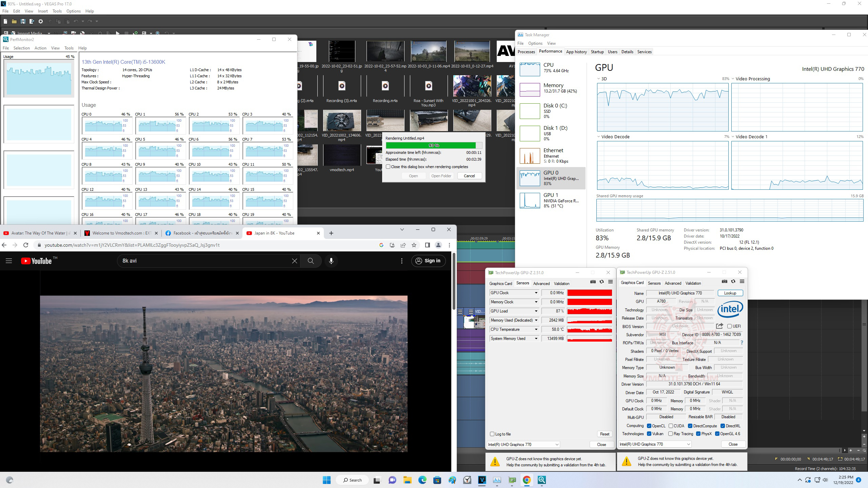Click the Lookup button in GPU-Z
Image resolution: width=868 pixels, height=488 pixels.
click(730, 293)
